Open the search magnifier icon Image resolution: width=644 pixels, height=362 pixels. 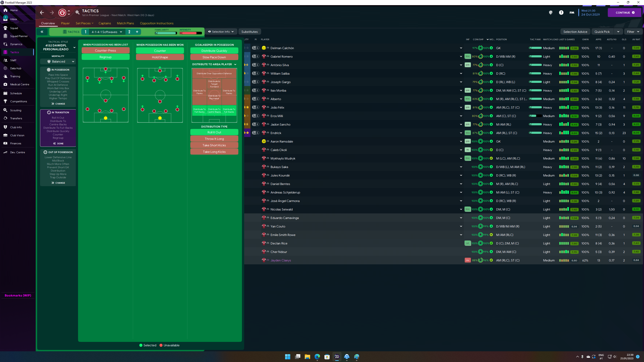pos(78,12)
